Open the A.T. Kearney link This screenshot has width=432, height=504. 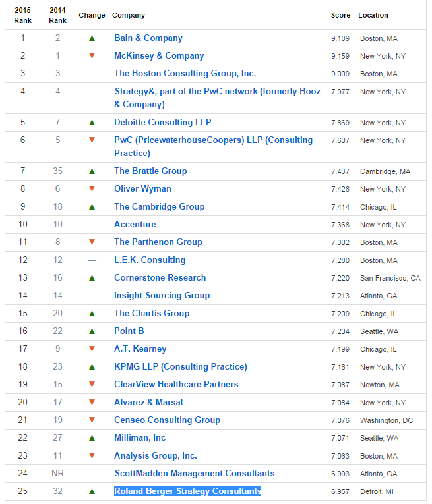[140, 349]
